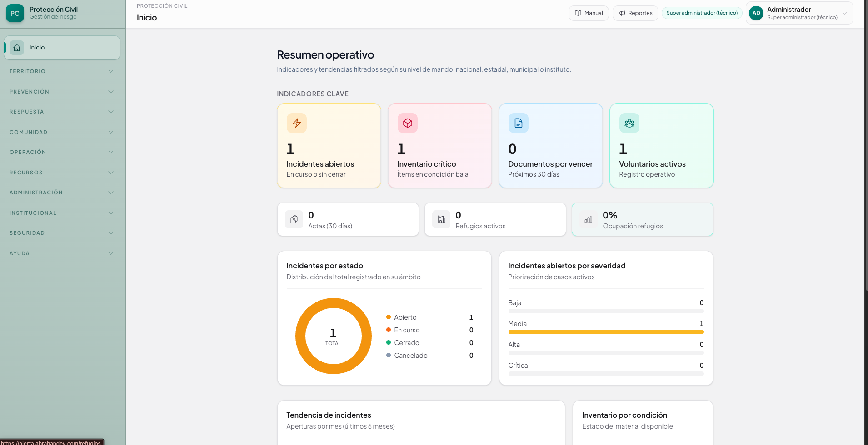Click the box icon on Inventario crítico card
This screenshot has height=445, width=868.
pos(408,123)
